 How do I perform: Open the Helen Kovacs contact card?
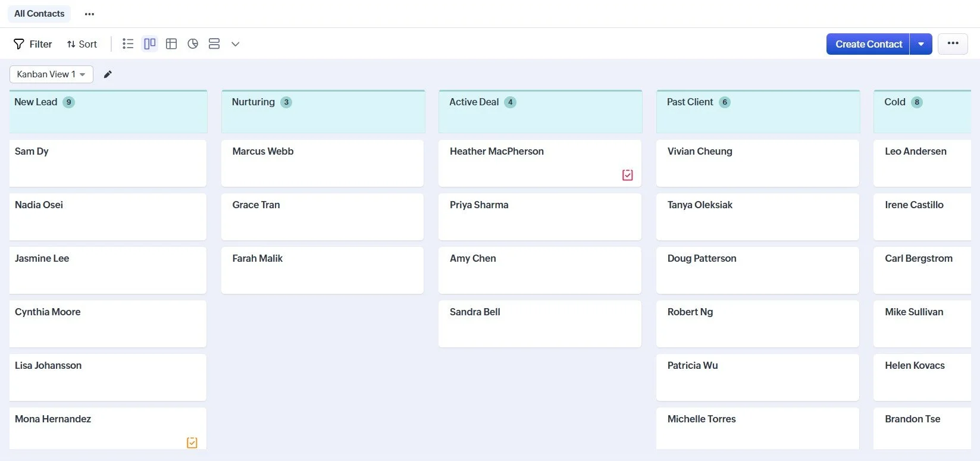(x=922, y=378)
